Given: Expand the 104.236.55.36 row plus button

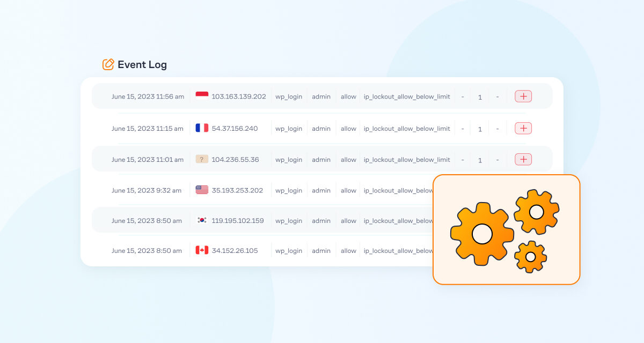Looking at the screenshot, I should [x=523, y=159].
